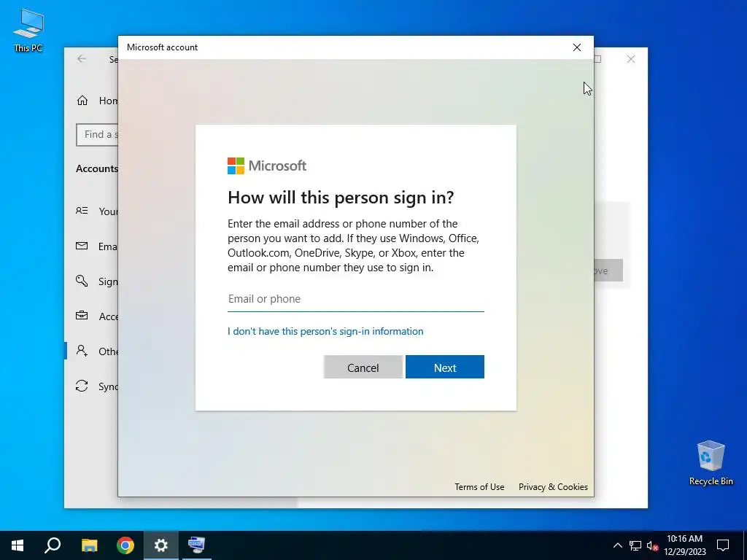This screenshot has width=747, height=560.
Task: Select the Access work or school briefcase icon
Action: pos(82,316)
